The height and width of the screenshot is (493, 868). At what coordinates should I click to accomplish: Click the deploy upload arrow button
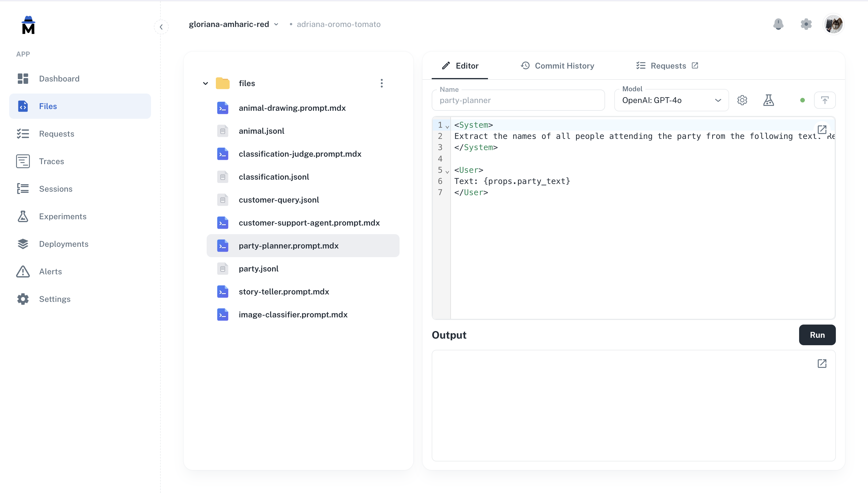(x=824, y=100)
